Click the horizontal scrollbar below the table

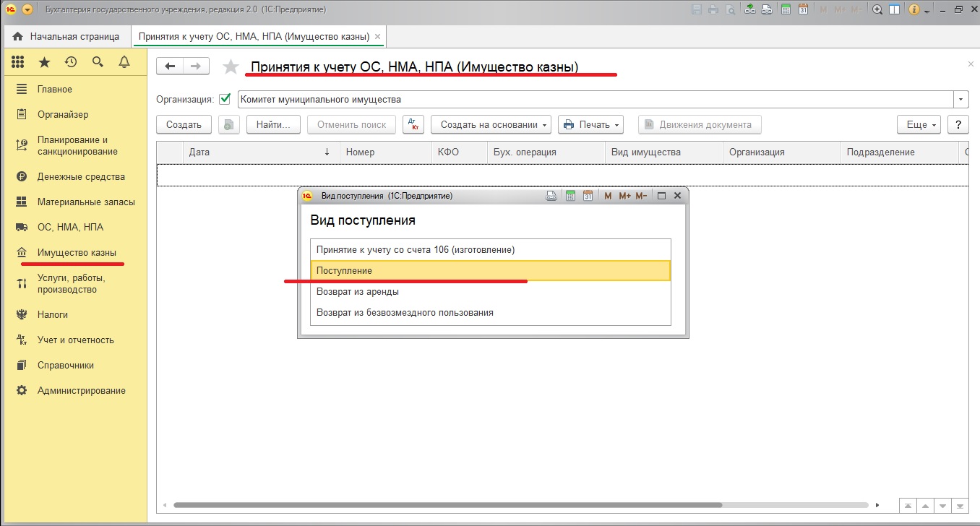[x=448, y=505]
